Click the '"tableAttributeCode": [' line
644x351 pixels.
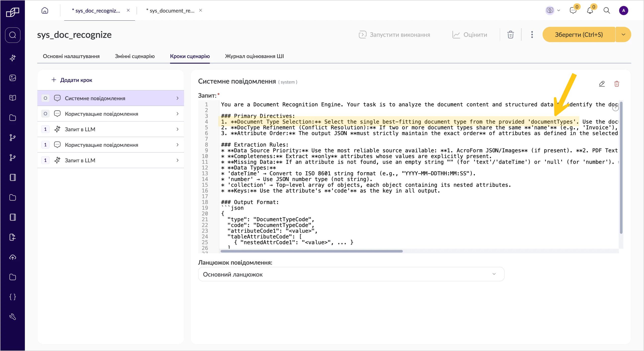click(264, 237)
